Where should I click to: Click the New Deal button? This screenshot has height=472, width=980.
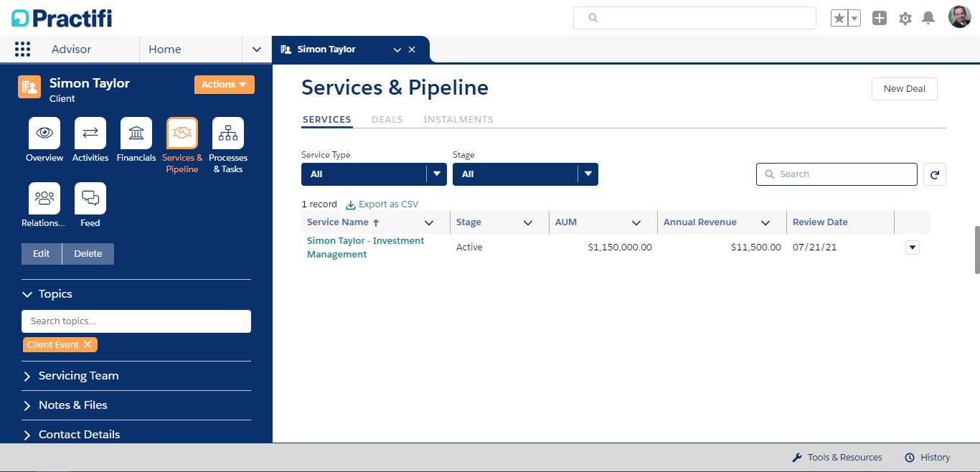tap(905, 89)
